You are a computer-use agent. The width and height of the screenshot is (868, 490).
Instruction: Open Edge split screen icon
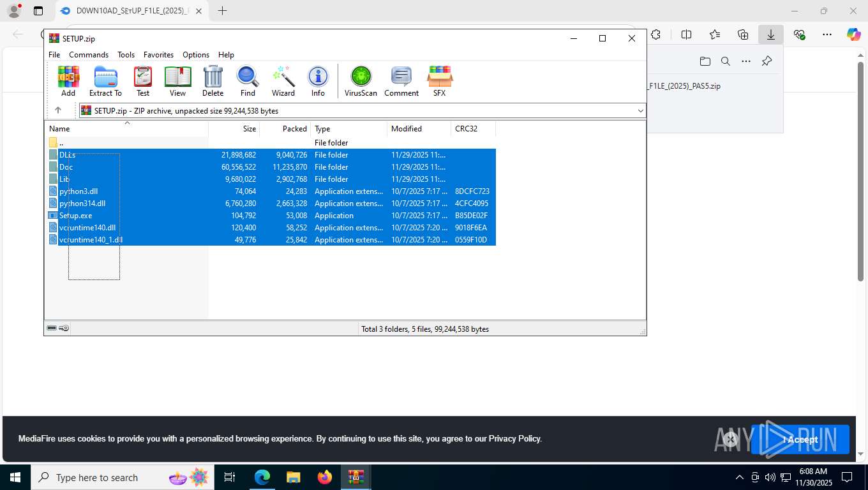pos(687,34)
